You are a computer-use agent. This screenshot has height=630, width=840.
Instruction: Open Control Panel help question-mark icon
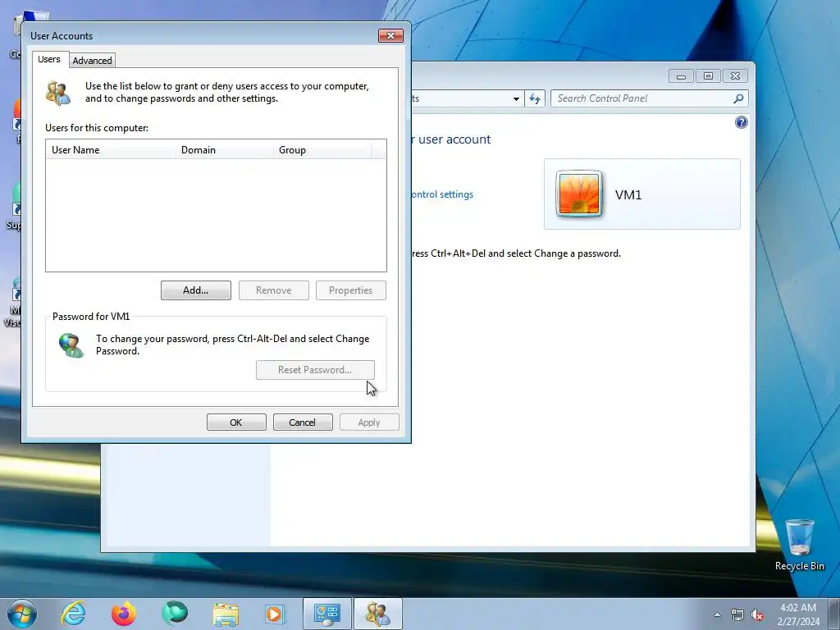pos(741,123)
